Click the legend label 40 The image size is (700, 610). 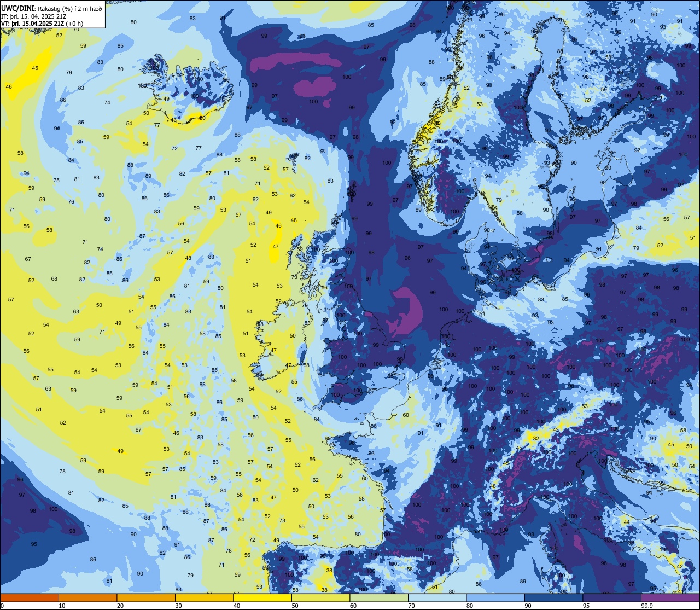tap(237, 606)
